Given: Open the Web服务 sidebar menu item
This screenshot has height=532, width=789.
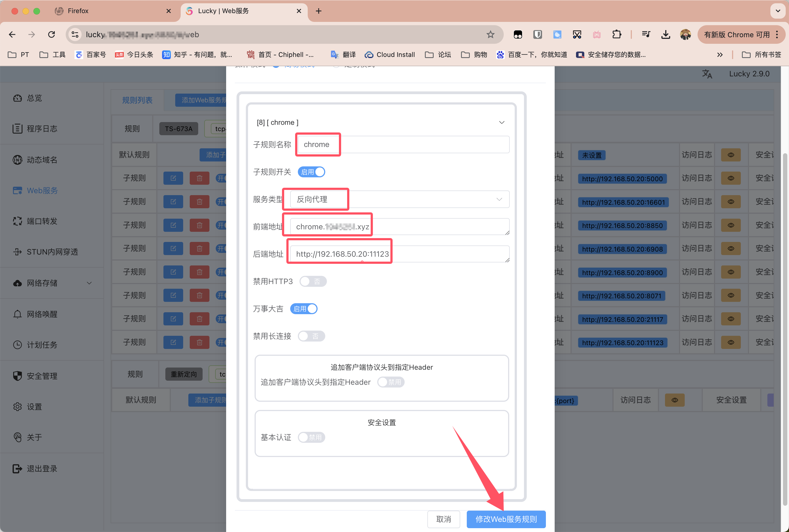Looking at the screenshot, I should click(35, 190).
